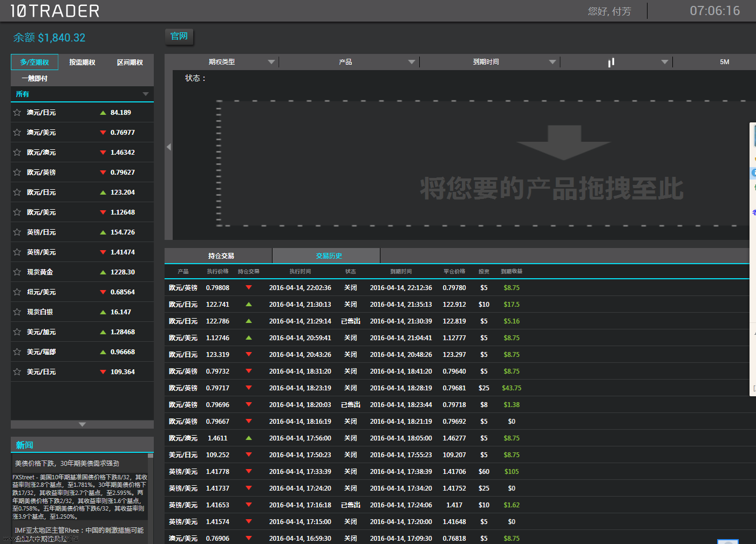
Task: Select the 2016-04-14, 22:02:36 execution time
Action: (300, 288)
